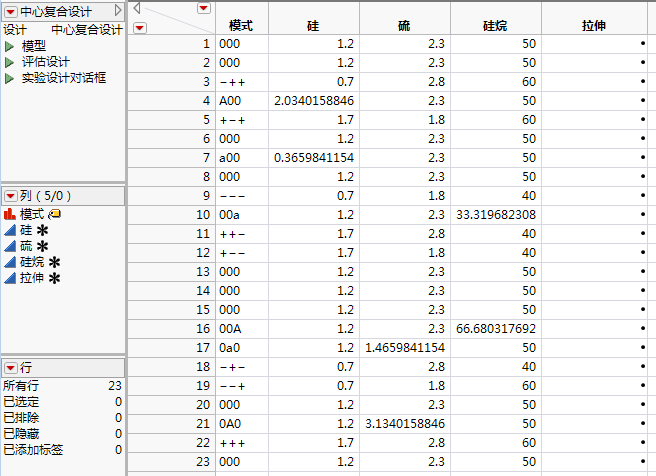Open the red triangle menu above row numbers
The width and height of the screenshot is (656, 476).
[x=139, y=27]
